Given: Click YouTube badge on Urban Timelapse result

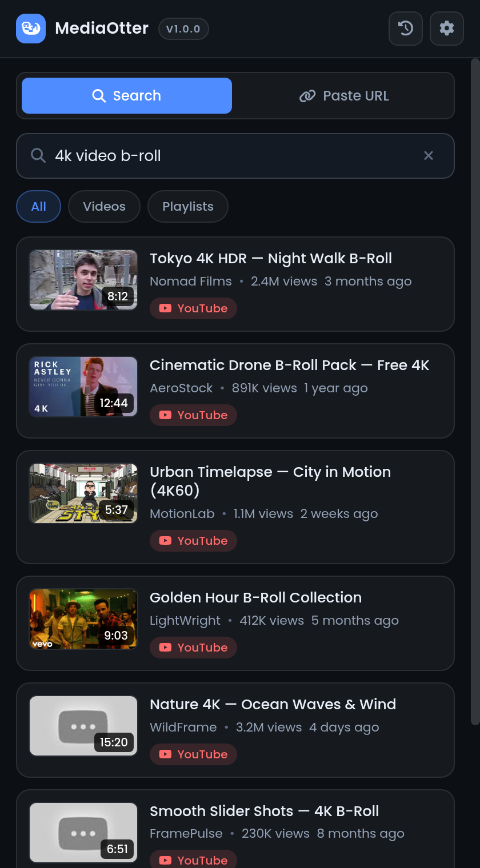Looking at the screenshot, I should [x=193, y=541].
